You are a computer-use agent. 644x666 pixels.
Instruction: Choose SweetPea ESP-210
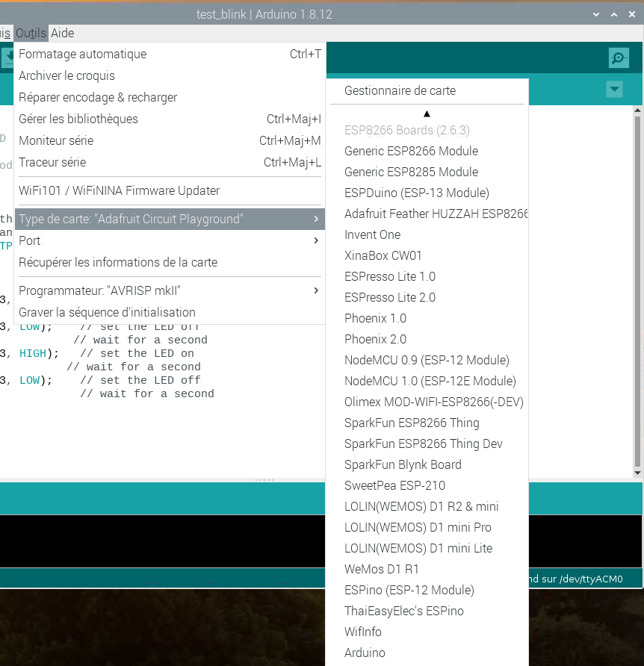tap(427, 485)
